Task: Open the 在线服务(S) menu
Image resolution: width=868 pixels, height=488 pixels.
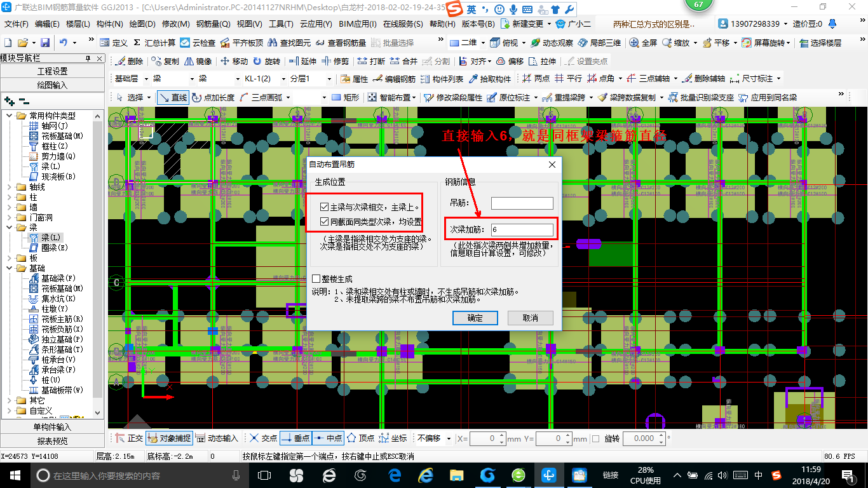Action: 403,24
